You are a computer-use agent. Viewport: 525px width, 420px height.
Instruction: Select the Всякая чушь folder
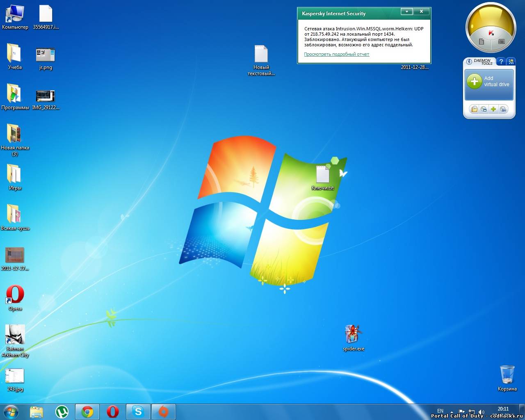(15, 218)
